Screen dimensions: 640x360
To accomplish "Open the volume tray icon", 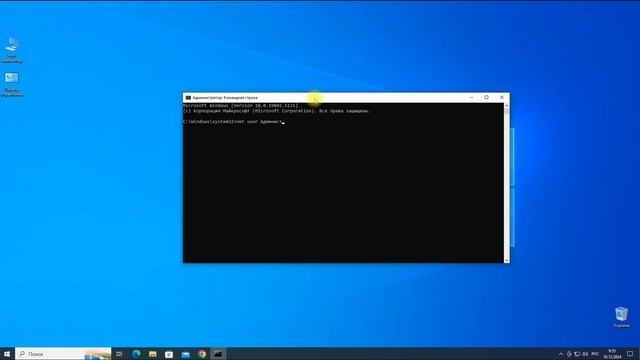I will (585, 354).
